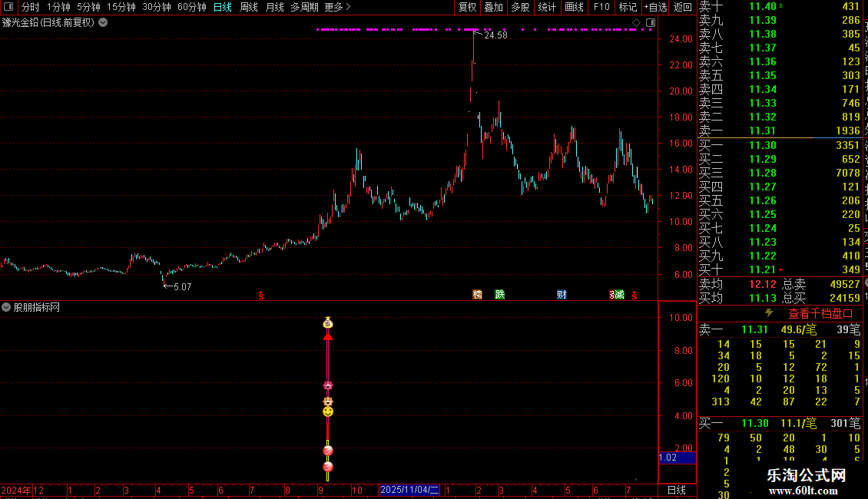The image size is (868, 499).
Task: Click the red up-arrow indicator signal
Action: [328, 336]
